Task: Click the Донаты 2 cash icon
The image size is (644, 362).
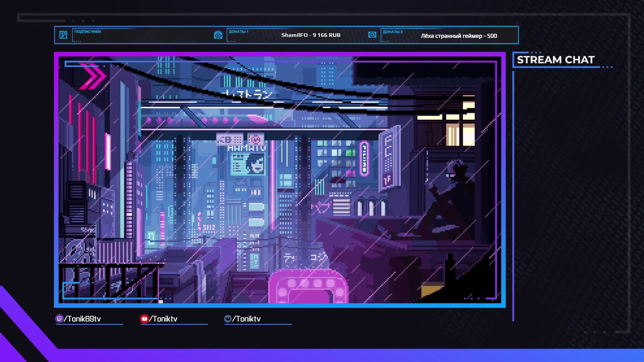Action: (372, 35)
